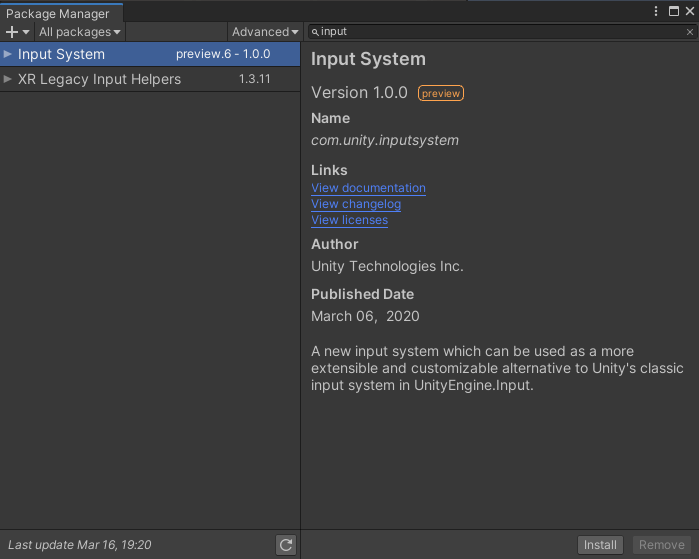Select the Input System package row
The width and height of the screenshot is (699, 559).
150,54
